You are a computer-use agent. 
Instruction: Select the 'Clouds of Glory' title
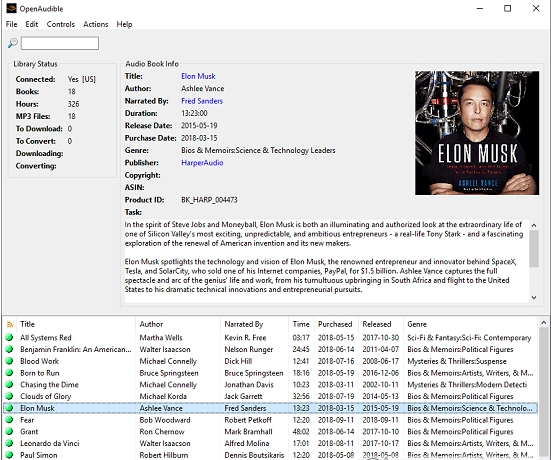[46, 396]
